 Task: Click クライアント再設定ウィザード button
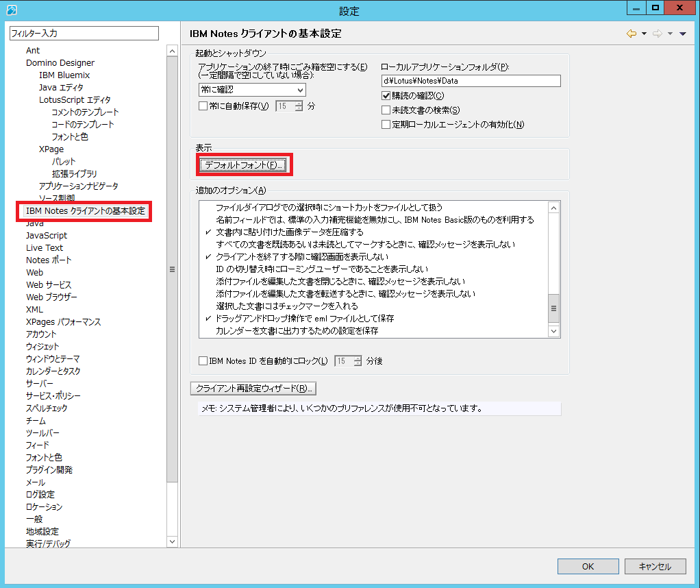pos(253,389)
